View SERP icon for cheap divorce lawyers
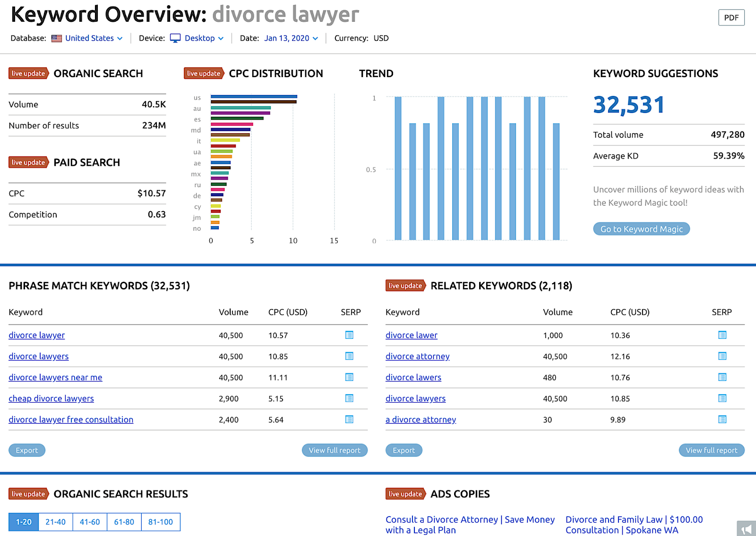 pos(349,398)
